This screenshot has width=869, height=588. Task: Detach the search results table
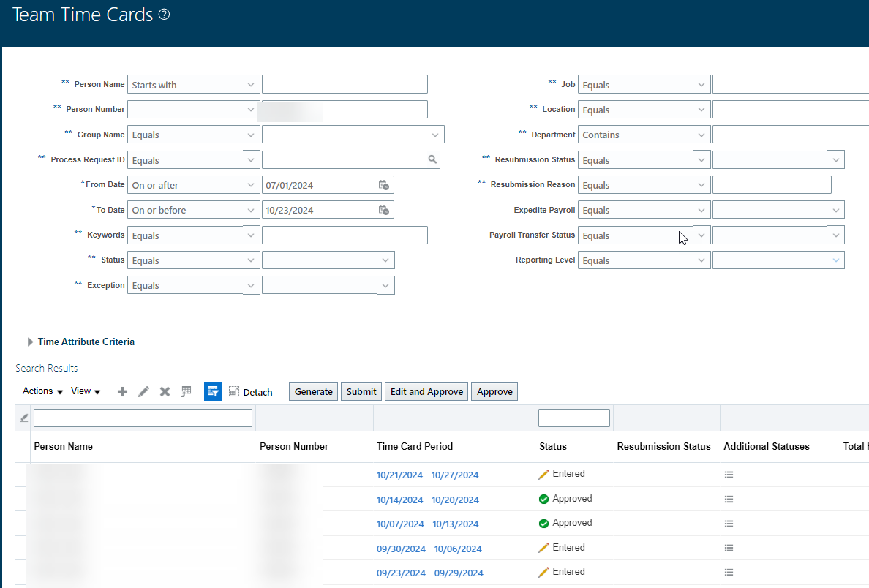[250, 391]
